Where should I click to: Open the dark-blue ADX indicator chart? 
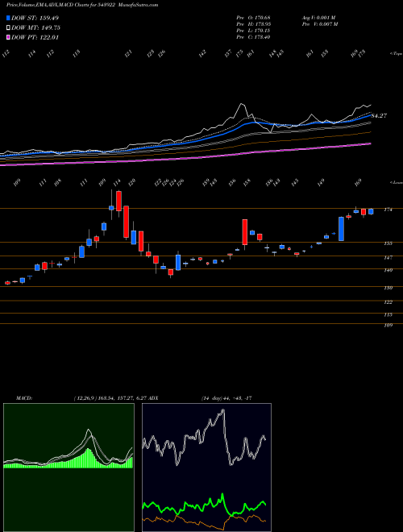(206, 468)
